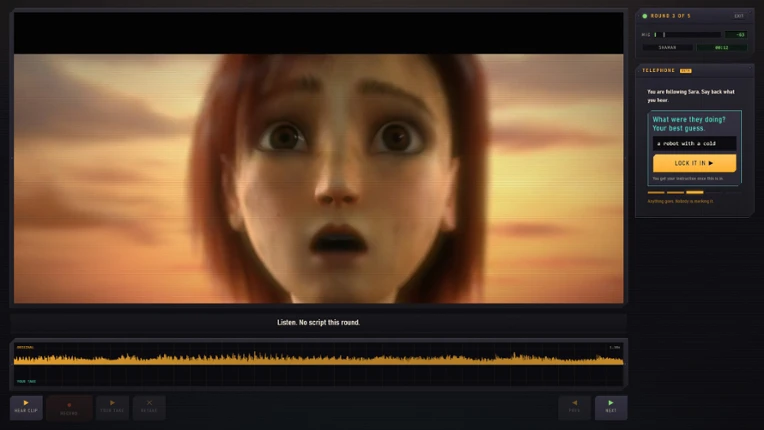The width and height of the screenshot is (764, 430).
Task: Click the green timer readout 00:12
Action: 722,48
